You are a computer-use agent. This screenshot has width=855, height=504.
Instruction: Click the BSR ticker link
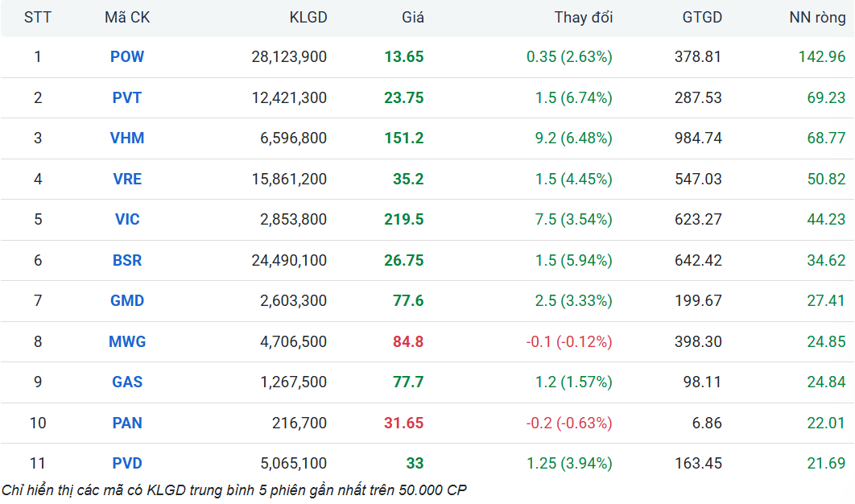coord(127,260)
